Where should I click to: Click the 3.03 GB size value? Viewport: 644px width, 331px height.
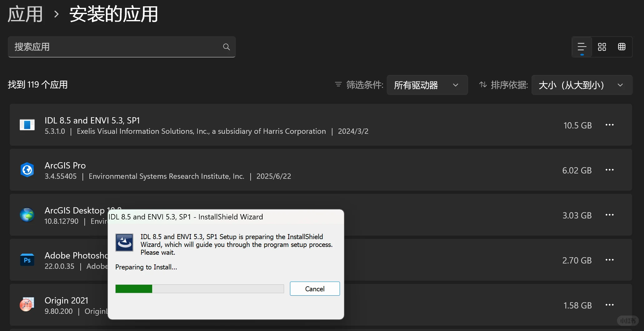point(577,215)
